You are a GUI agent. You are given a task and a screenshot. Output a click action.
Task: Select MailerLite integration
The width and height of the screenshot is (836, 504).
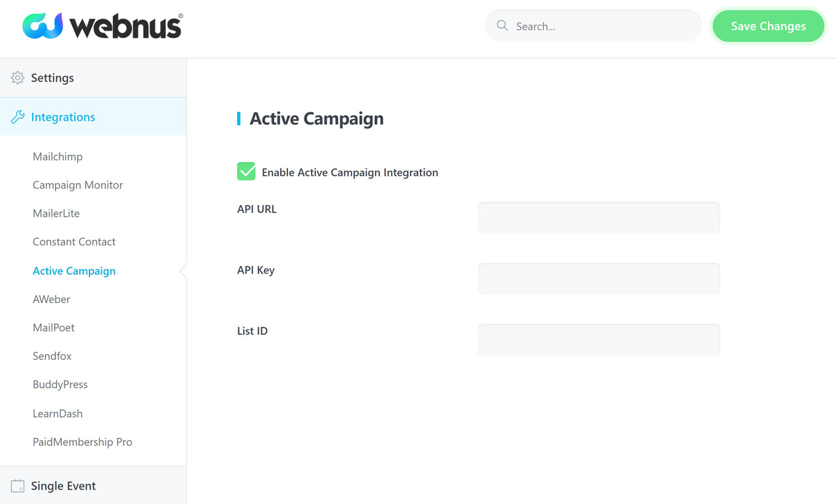click(56, 213)
